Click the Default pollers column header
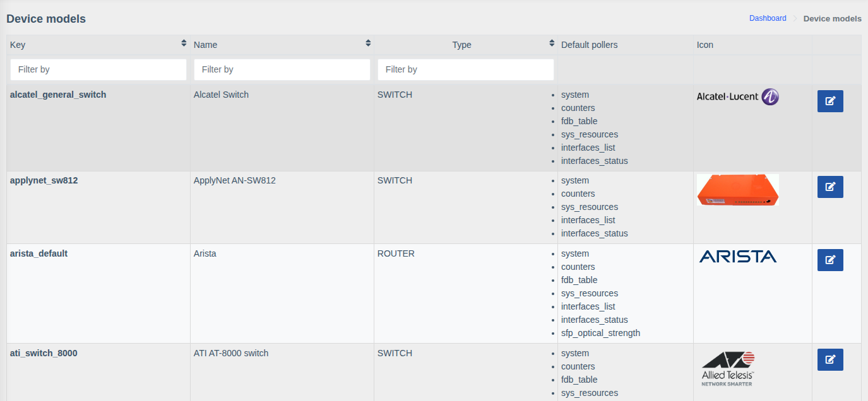The image size is (868, 401). (x=589, y=45)
